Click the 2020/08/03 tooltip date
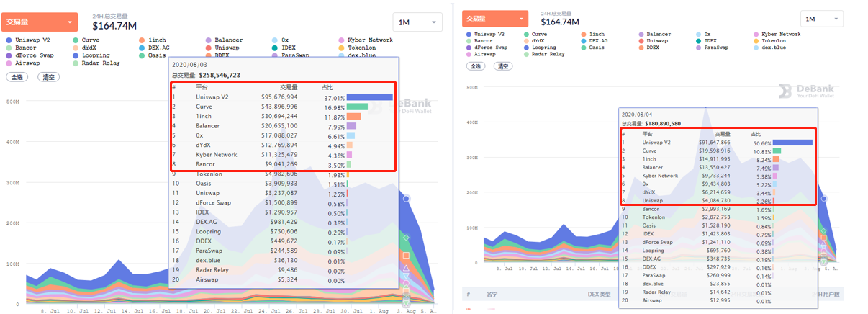 point(190,66)
